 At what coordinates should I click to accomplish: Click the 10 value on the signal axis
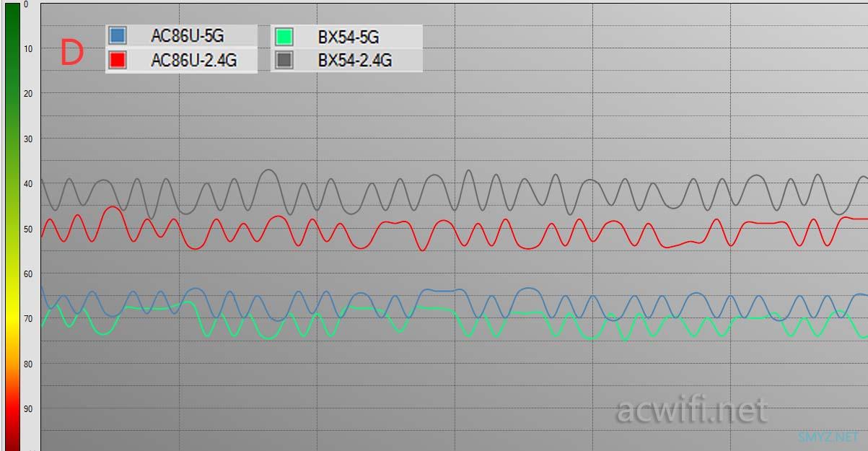28,49
